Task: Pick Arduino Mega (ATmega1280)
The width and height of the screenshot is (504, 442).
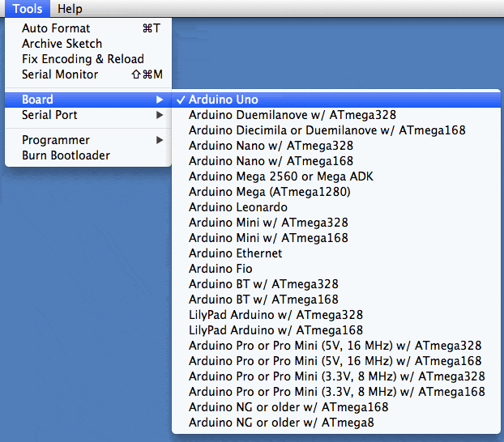Action: [x=336, y=192]
